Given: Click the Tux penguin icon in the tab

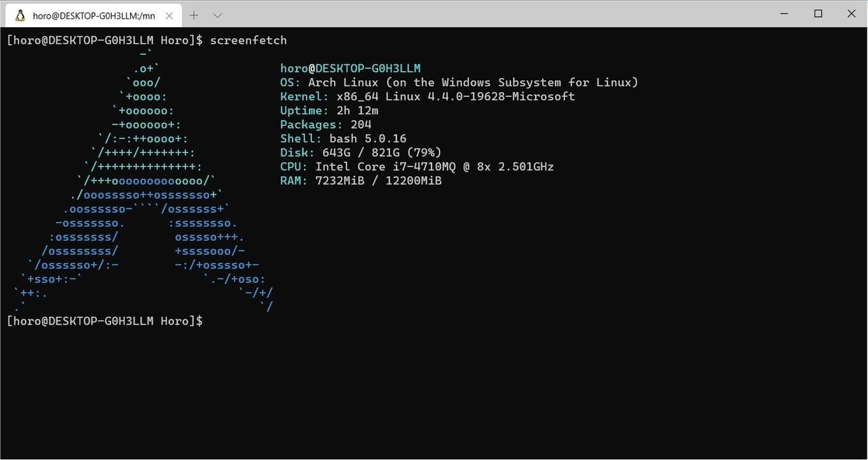Looking at the screenshot, I should pos(20,15).
